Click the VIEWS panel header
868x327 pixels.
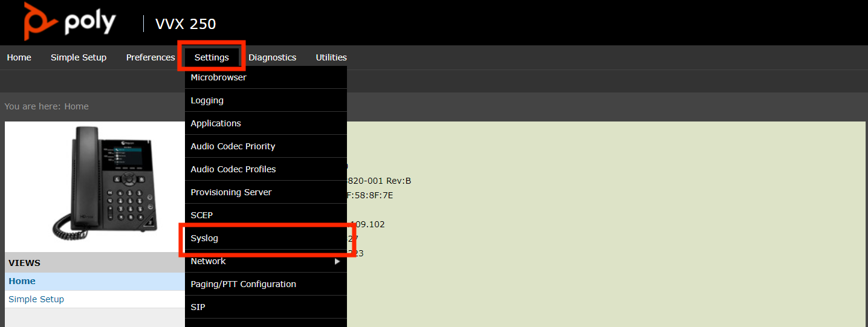[x=95, y=263]
